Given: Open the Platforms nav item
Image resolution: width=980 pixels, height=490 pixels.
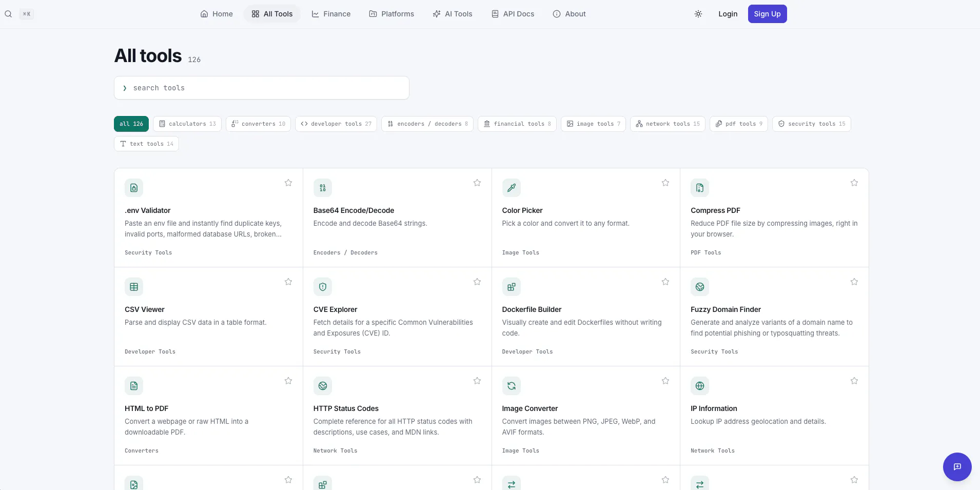Looking at the screenshot, I should pos(391,14).
